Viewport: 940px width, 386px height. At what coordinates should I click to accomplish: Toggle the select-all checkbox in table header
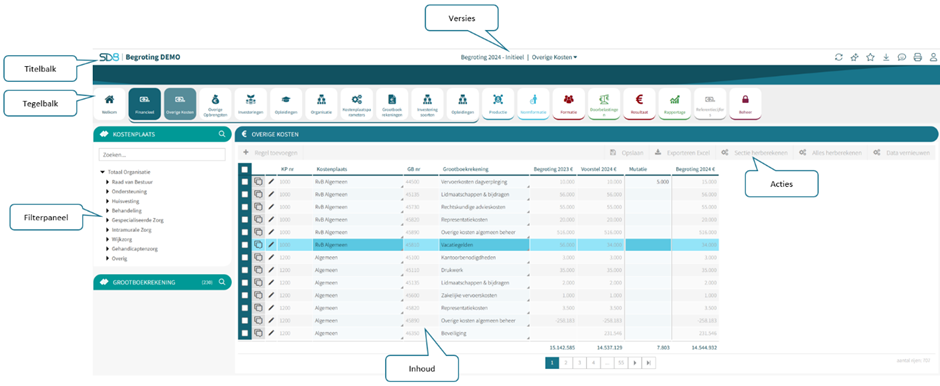coord(245,170)
